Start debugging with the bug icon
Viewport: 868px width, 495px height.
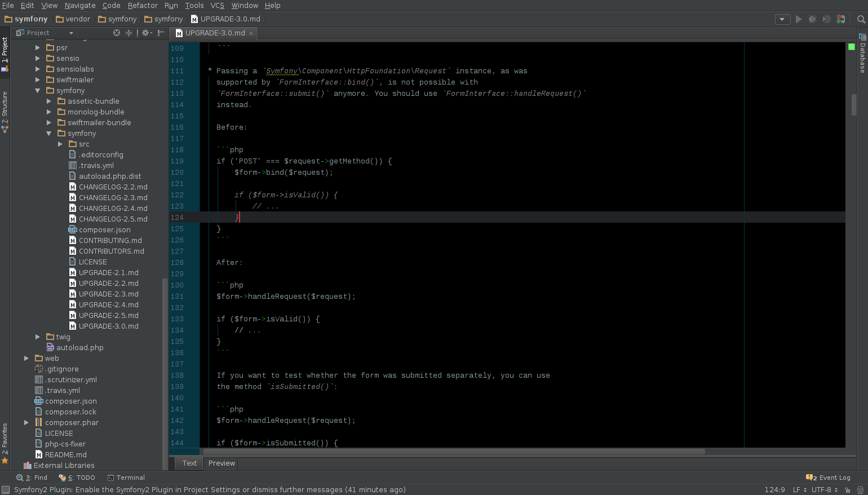click(x=812, y=19)
